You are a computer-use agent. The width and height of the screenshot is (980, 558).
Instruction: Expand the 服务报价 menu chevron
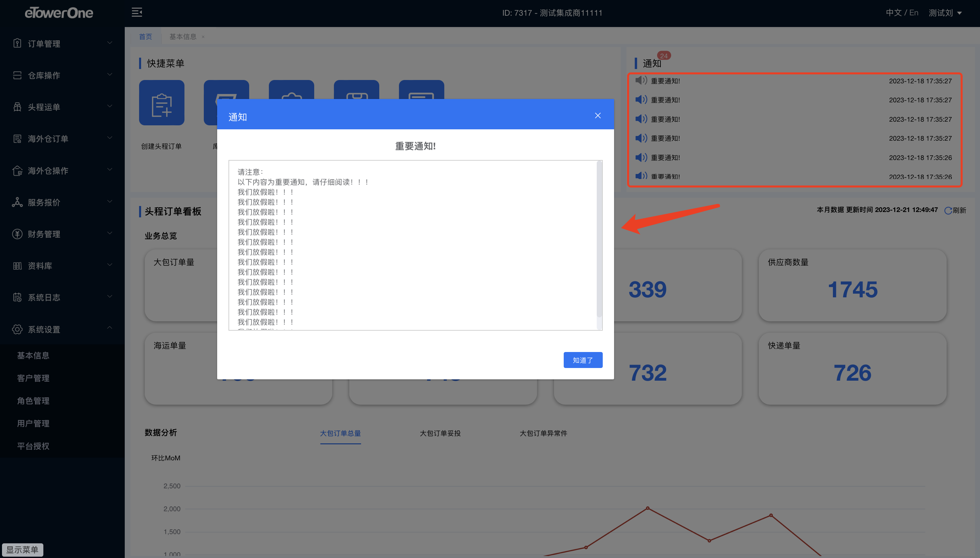(110, 202)
